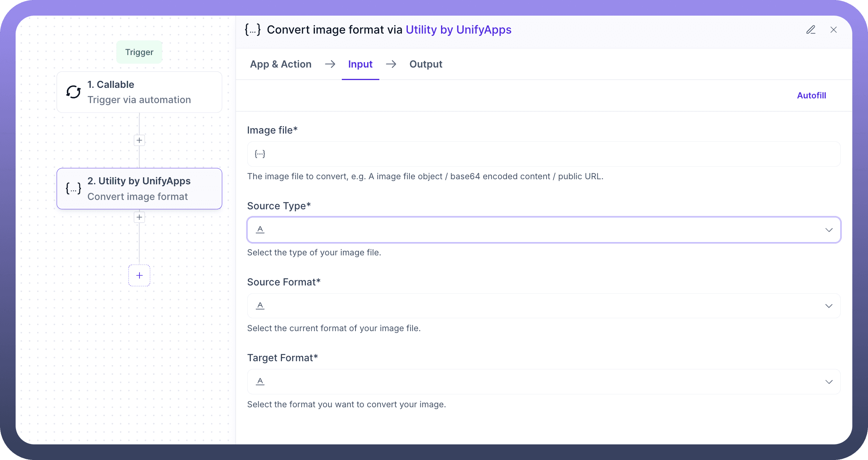Click braces icon in panel title
The image size is (868, 460).
click(x=253, y=30)
